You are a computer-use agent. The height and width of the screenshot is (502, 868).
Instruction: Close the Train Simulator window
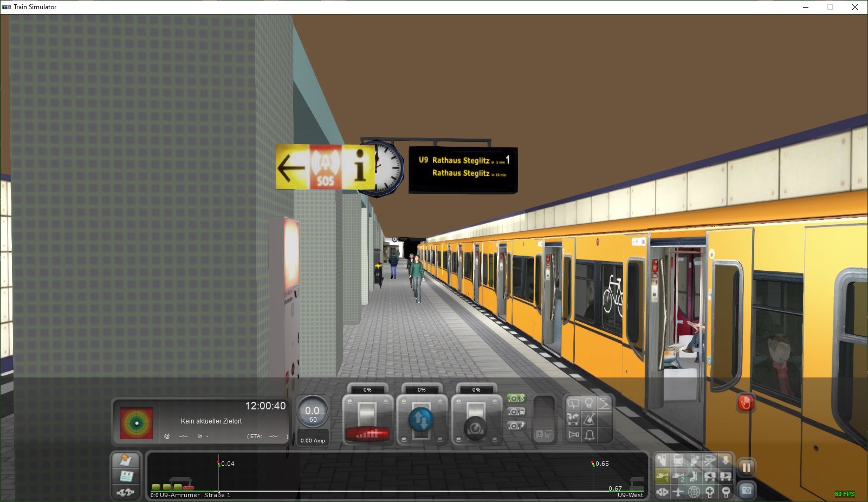tap(855, 7)
